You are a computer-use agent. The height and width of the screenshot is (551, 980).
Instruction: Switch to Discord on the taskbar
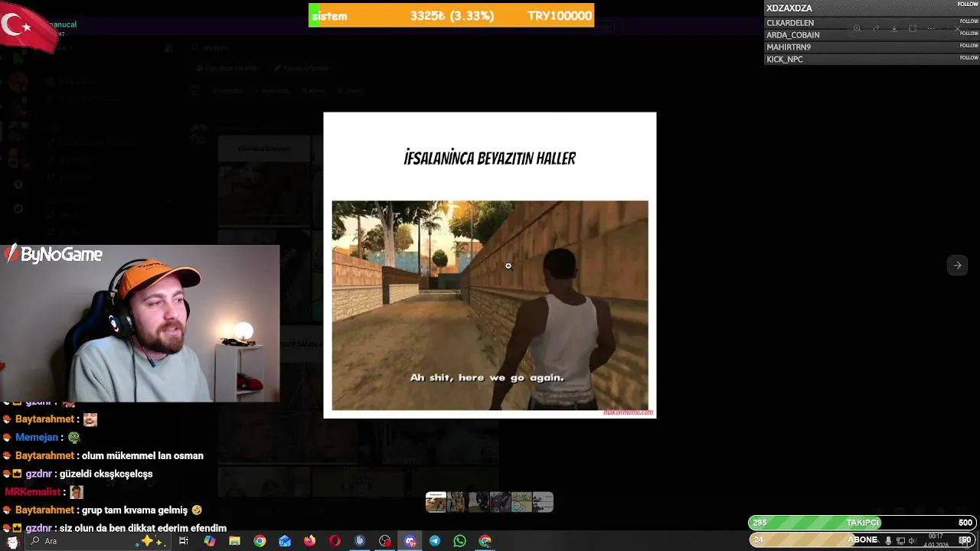pyautogui.click(x=410, y=541)
